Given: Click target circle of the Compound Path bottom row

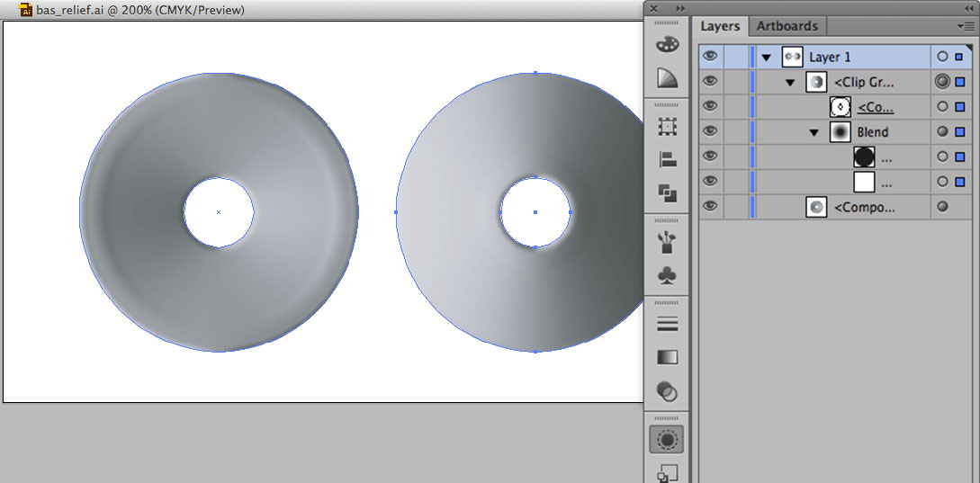Looking at the screenshot, I should click(x=942, y=206).
